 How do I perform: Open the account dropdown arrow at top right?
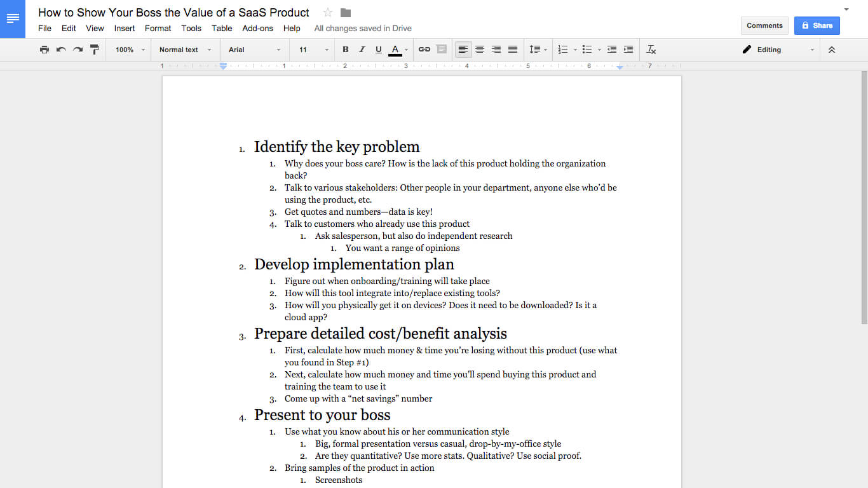coord(846,10)
